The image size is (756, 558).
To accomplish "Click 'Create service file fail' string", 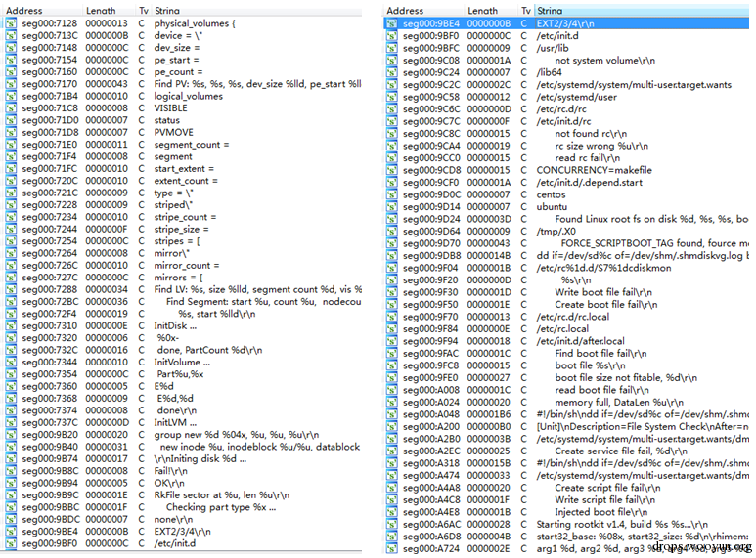I will pos(621,451).
